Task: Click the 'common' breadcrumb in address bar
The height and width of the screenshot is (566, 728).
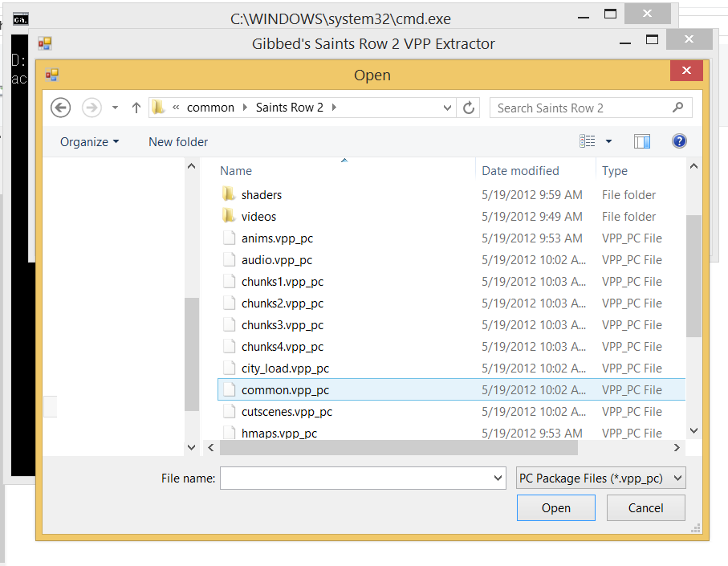Action: click(x=210, y=108)
